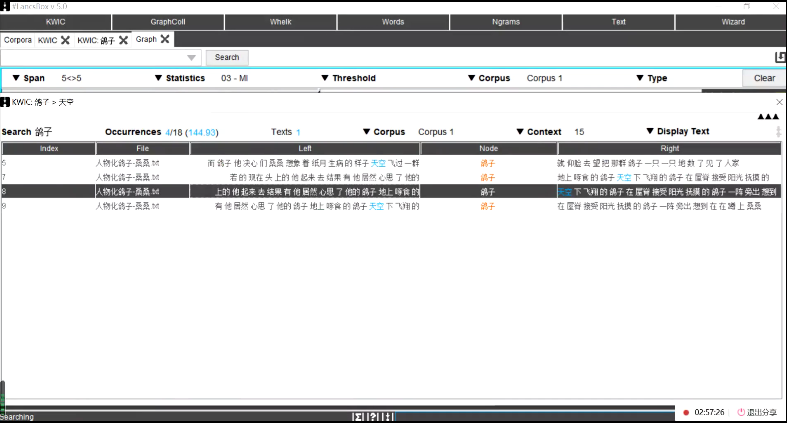
Task: Open the Display Text dropdown
Action: pos(678,131)
